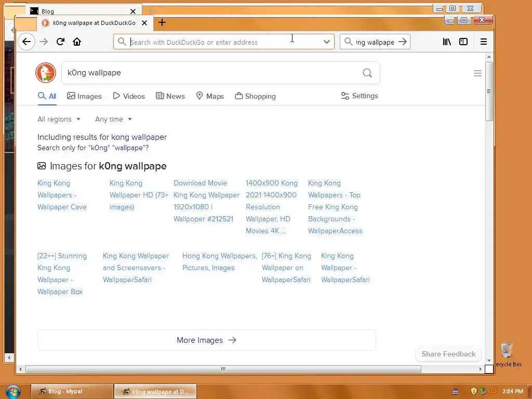The image size is (532, 399).
Task: Switch to the Shopping search tab
Action: (255, 96)
